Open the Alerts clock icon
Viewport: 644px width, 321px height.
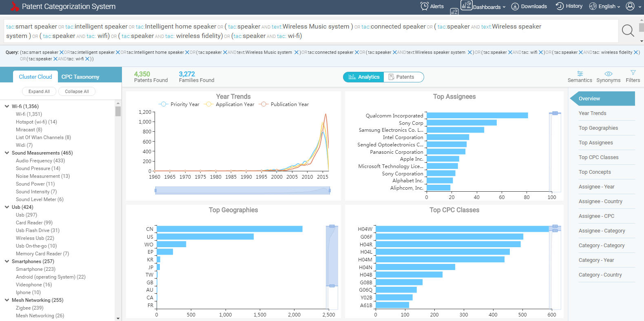coord(424,6)
